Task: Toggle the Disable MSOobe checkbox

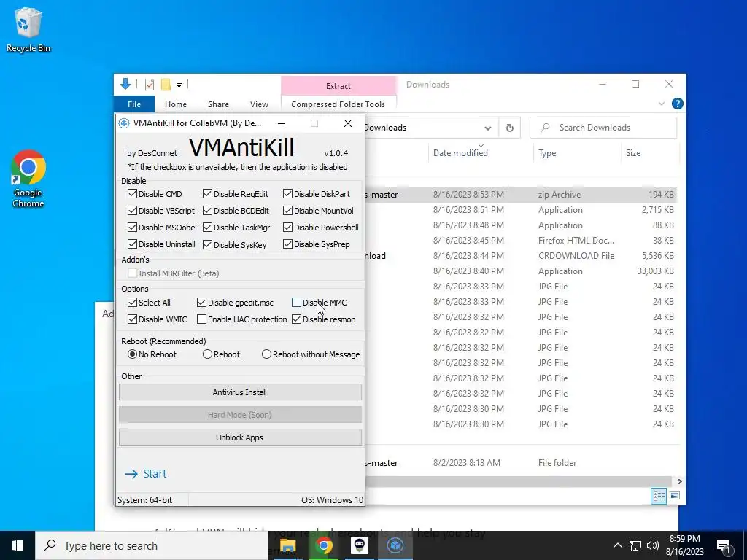Action: click(x=133, y=227)
